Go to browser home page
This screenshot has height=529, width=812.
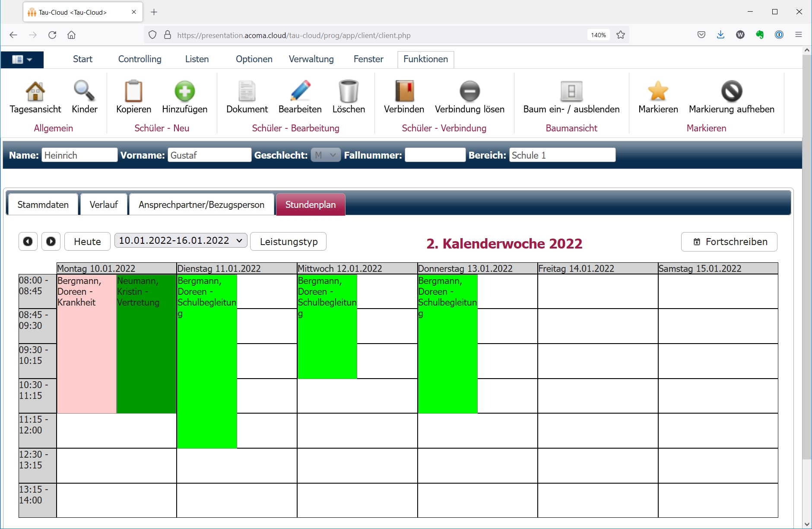72,35
